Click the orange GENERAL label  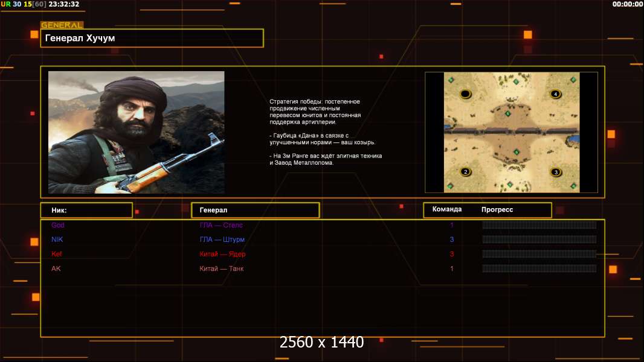point(62,25)
